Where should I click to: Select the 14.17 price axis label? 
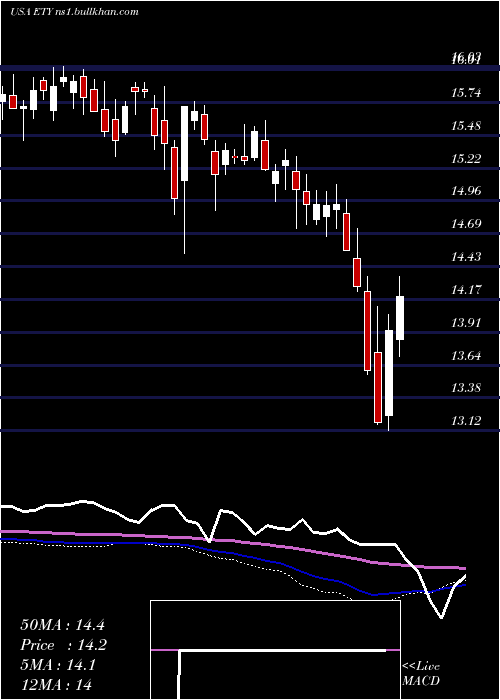[466, 289]
